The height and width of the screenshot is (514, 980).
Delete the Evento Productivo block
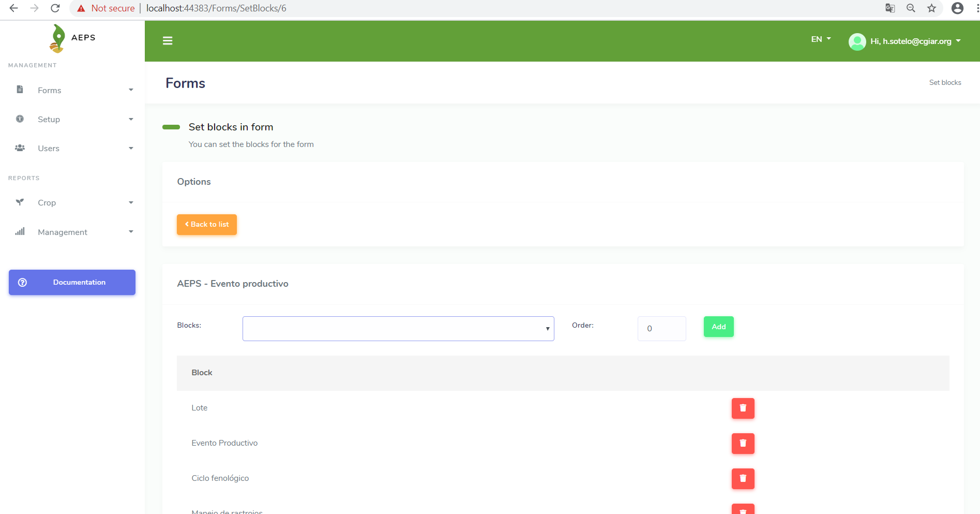[743, 444]
